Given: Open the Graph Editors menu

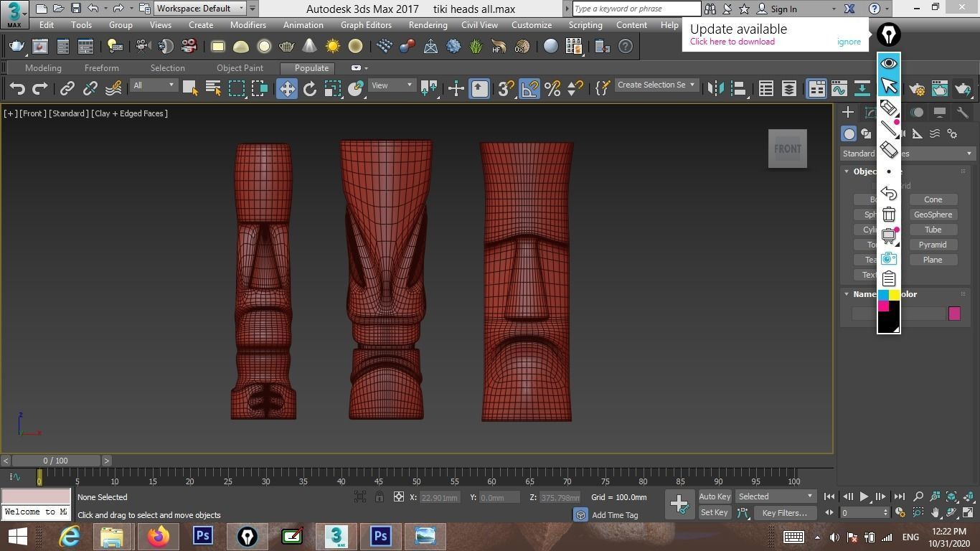Looking at the screenshot, I should coord(366,25).
